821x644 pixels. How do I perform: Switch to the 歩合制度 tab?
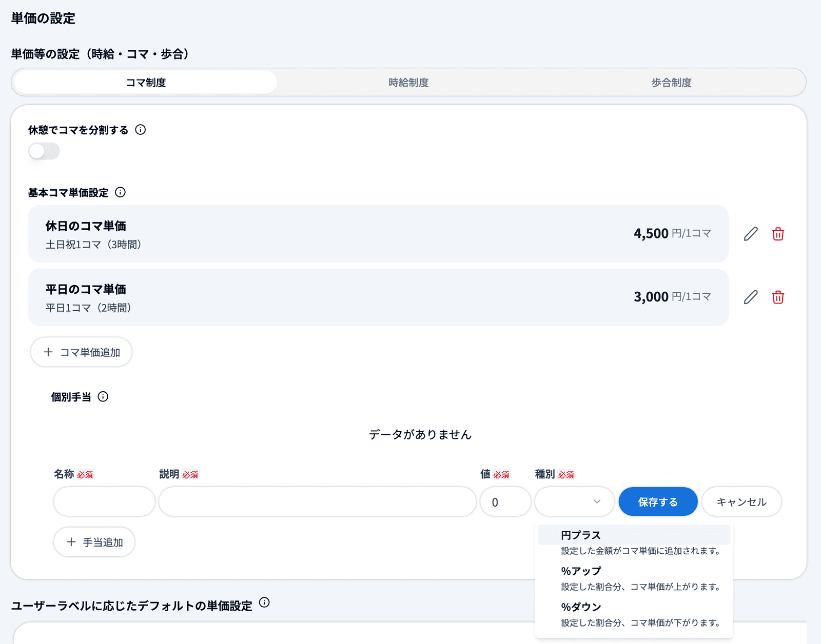(x=671, y=83)
